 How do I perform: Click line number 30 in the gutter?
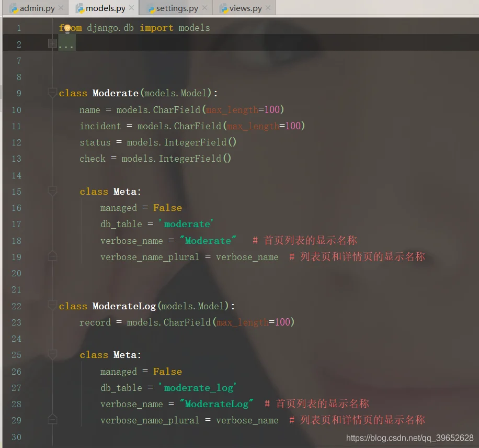click(x=17, y=437)
